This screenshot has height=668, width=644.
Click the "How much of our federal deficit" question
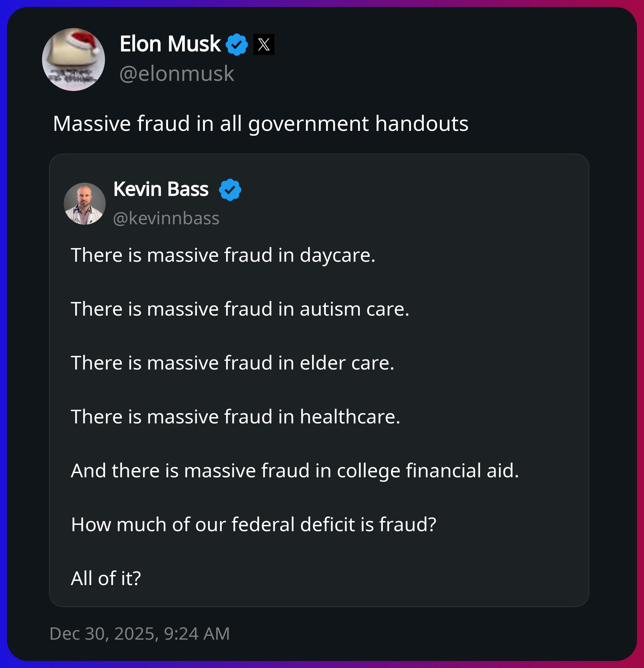(253, 525)
